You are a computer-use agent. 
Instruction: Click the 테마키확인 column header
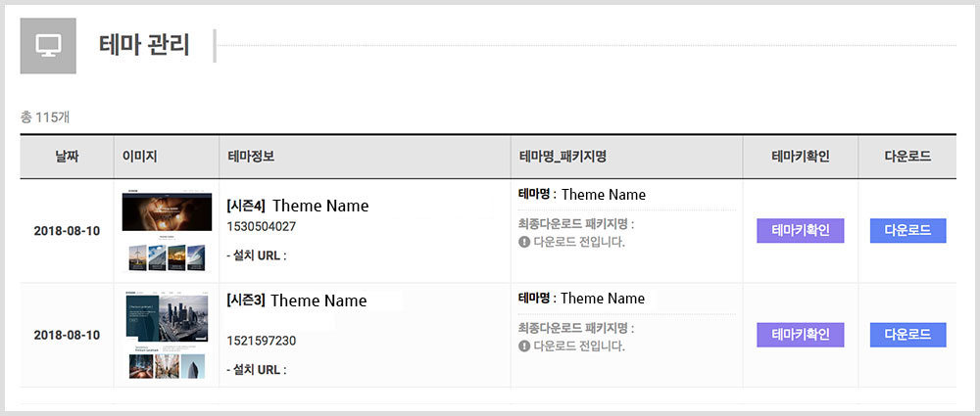801,157
